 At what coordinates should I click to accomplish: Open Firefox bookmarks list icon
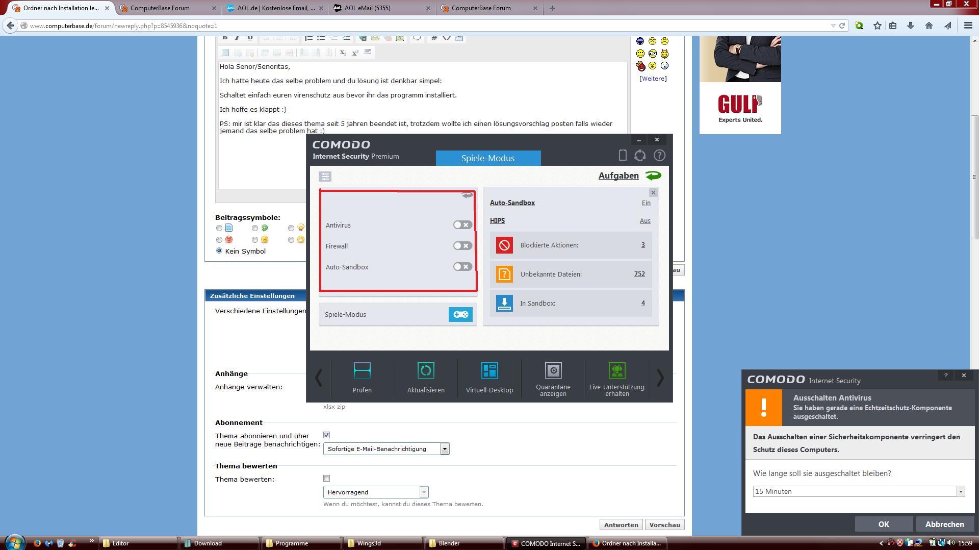click(893, 26)
